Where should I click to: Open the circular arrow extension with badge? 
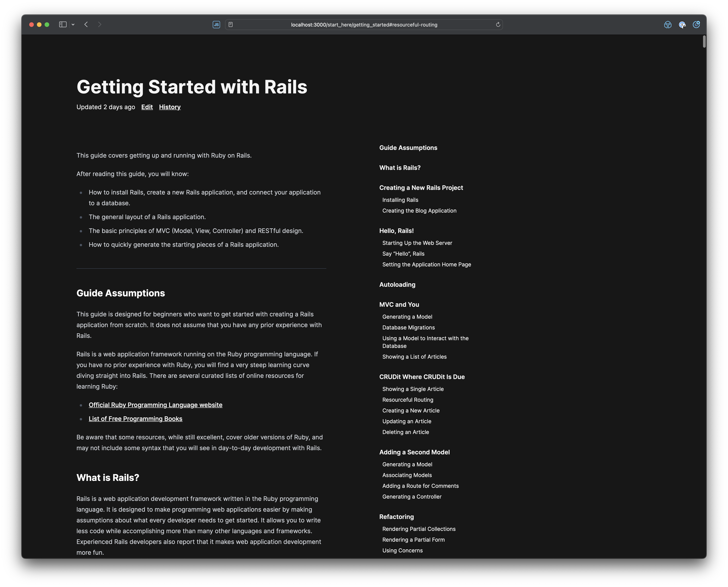point(696,24)
